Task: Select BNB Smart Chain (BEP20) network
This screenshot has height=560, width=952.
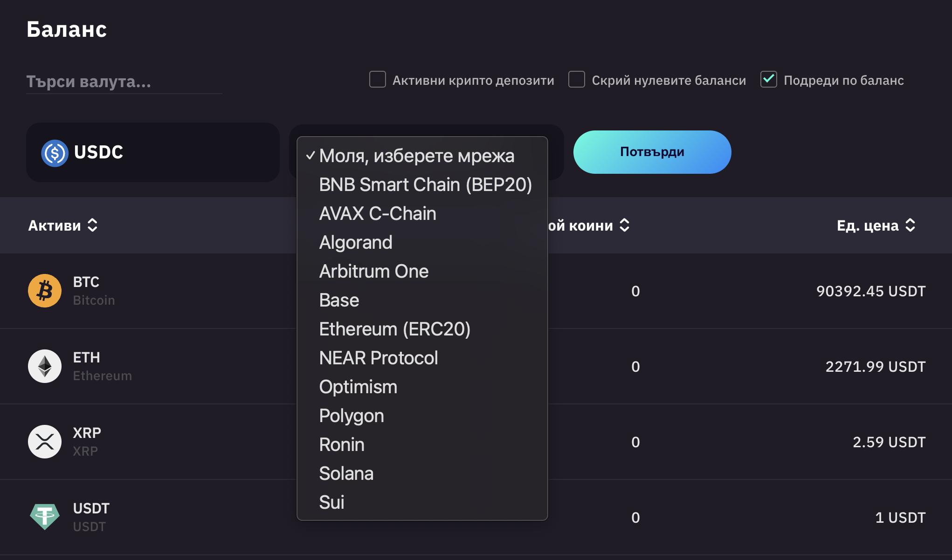Action: 425,184
